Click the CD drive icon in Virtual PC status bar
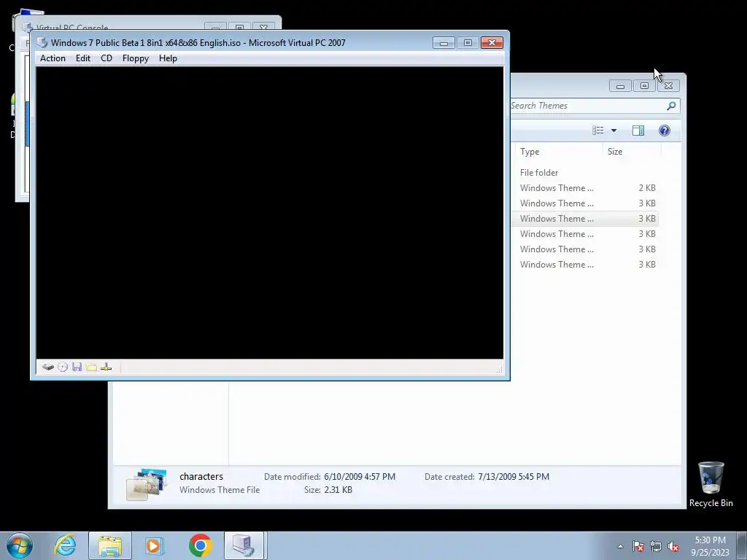 [x=63, y=367]
